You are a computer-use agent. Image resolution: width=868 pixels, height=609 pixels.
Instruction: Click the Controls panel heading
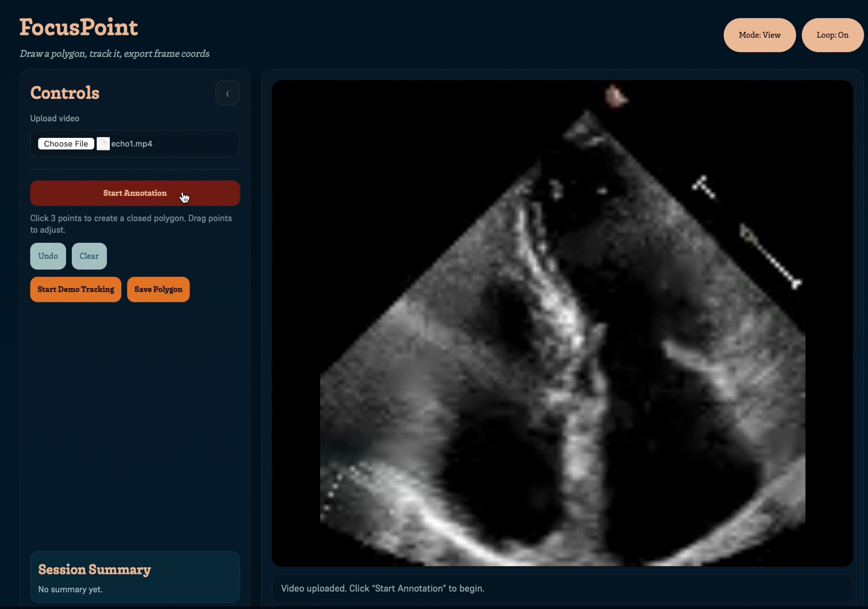[x=65, y=93]
